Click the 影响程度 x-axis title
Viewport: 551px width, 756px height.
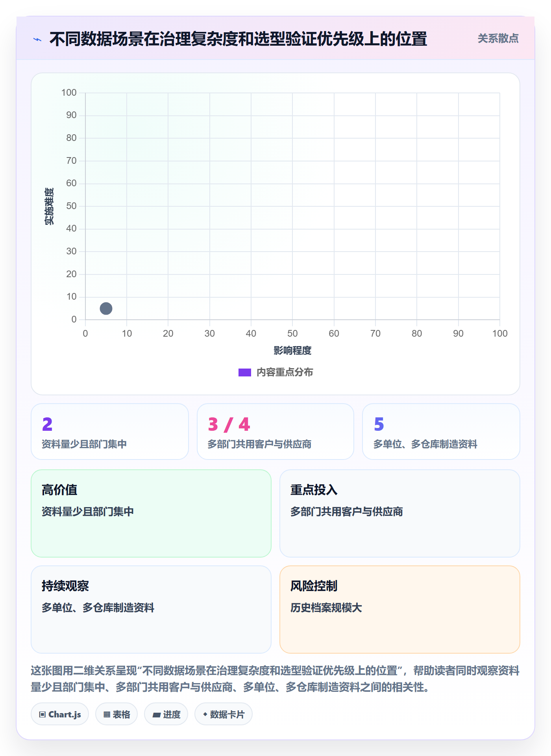click(x=292, y=350)
